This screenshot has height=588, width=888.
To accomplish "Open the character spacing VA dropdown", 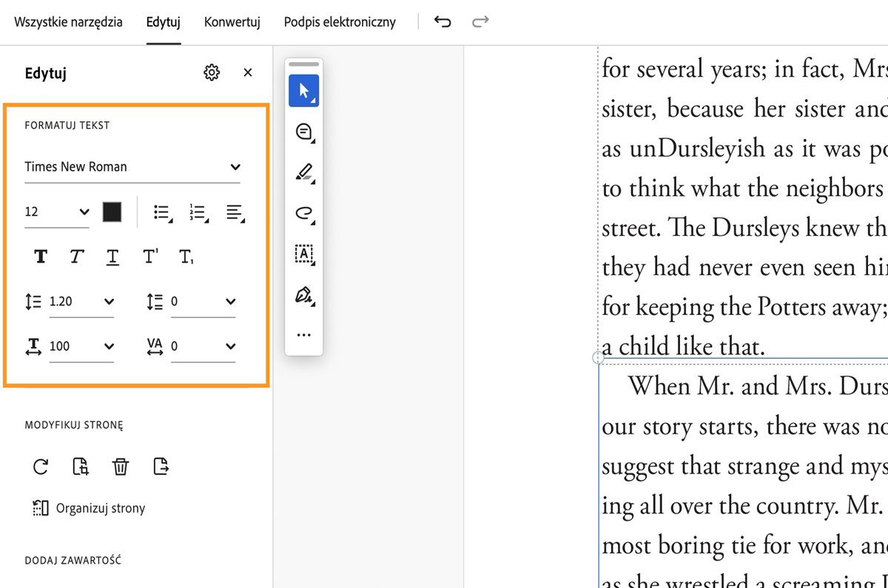I will (x=203, y=346).
